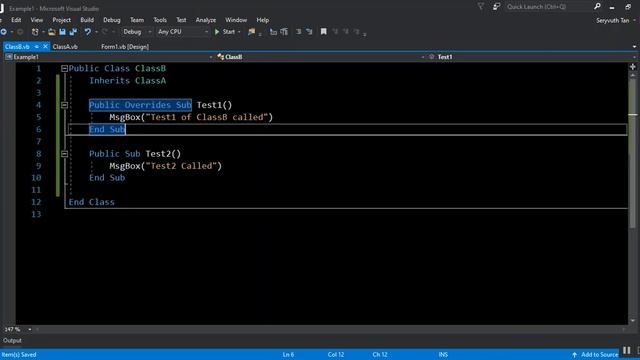Click the Decrease Indent toolbar icon

pos(273,32)
